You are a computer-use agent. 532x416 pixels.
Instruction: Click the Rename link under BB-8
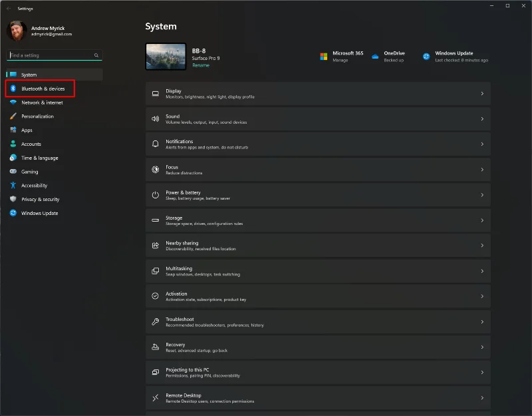pos(201,65)
